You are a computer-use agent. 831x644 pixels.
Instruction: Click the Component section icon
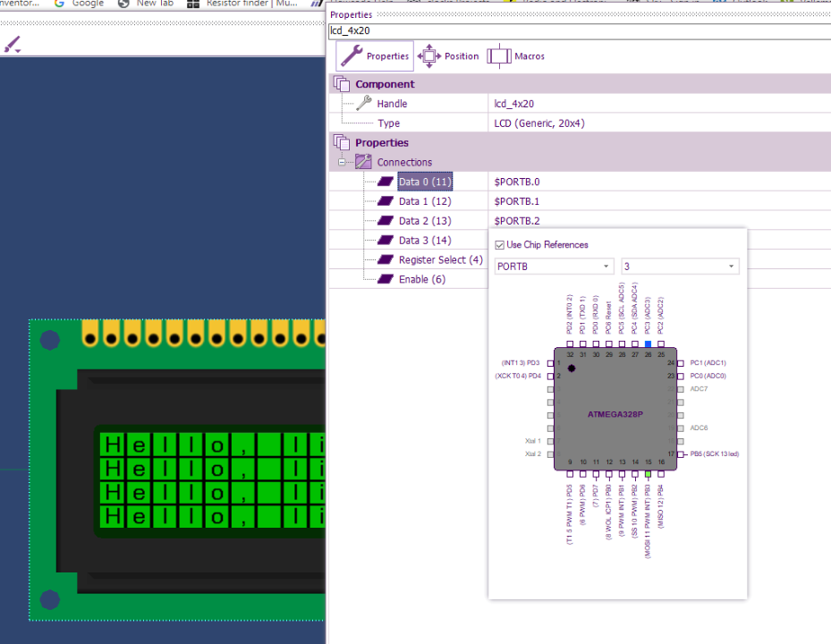click(342, 83)
